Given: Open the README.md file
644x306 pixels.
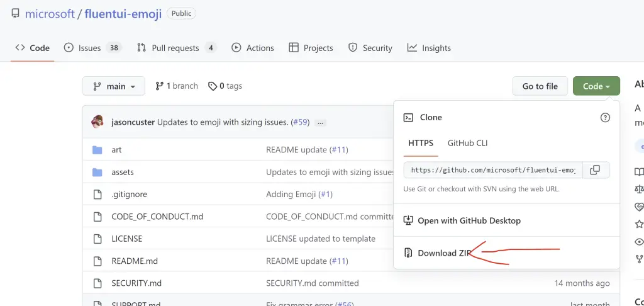Looking at the screenshot, I should click(135, 261).
